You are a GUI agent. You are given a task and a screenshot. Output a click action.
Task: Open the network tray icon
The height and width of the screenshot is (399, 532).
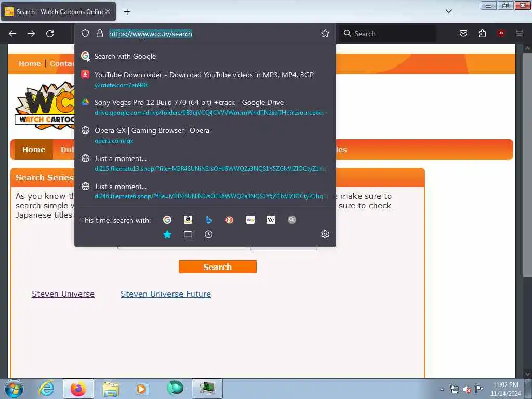(454, 389)
